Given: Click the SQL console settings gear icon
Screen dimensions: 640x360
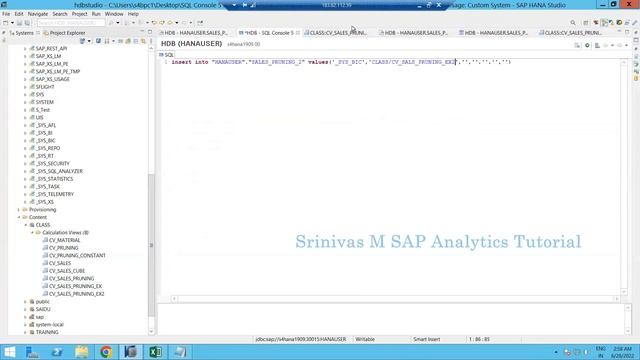Looking at the screenshot, I should coord(587,45).
